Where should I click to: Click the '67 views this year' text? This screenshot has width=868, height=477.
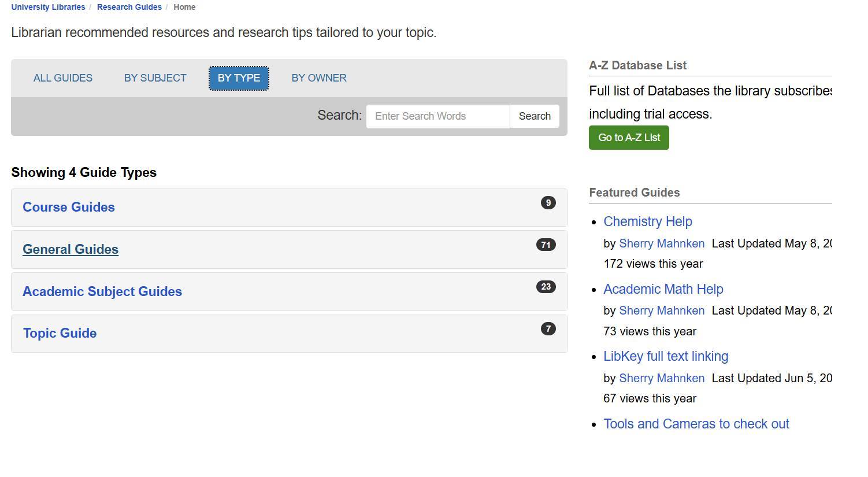[x=650, y=398]
